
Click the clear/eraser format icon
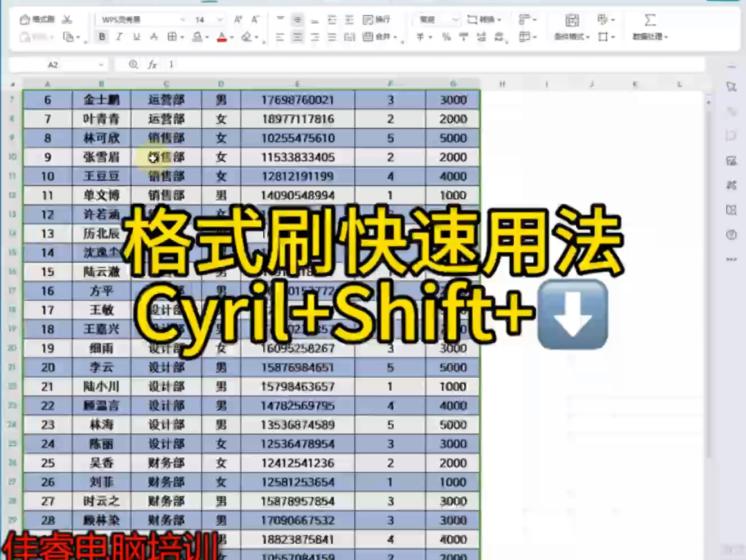coord(246,37)
